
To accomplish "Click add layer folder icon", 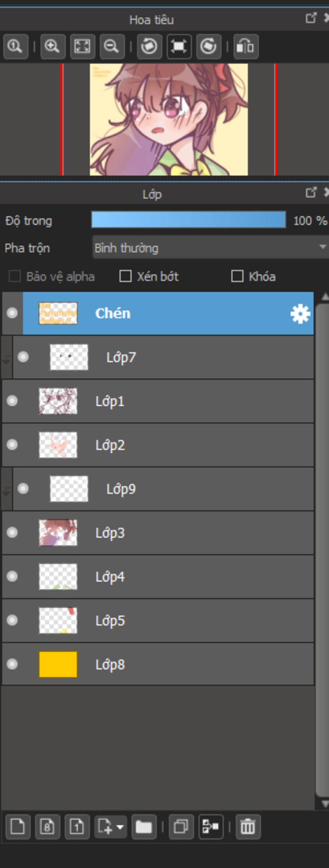I will [x=144, y=827].
